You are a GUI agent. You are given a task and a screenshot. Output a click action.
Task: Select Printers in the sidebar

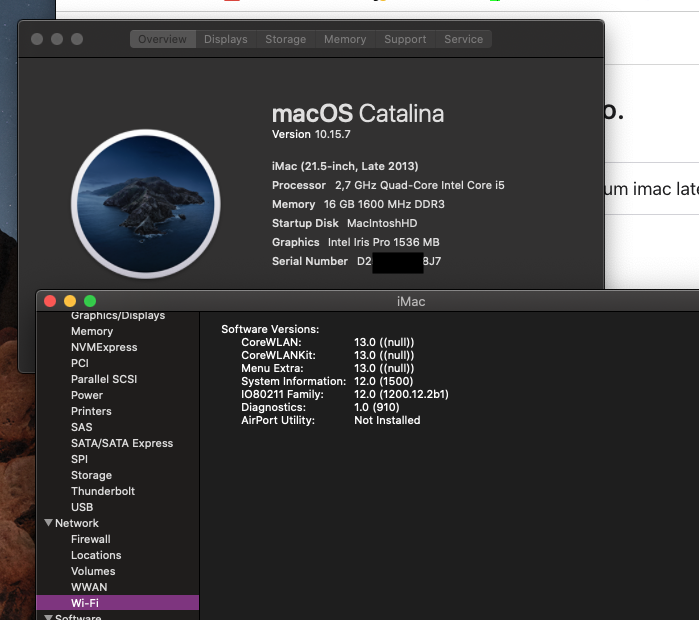(x=91, y=411)
